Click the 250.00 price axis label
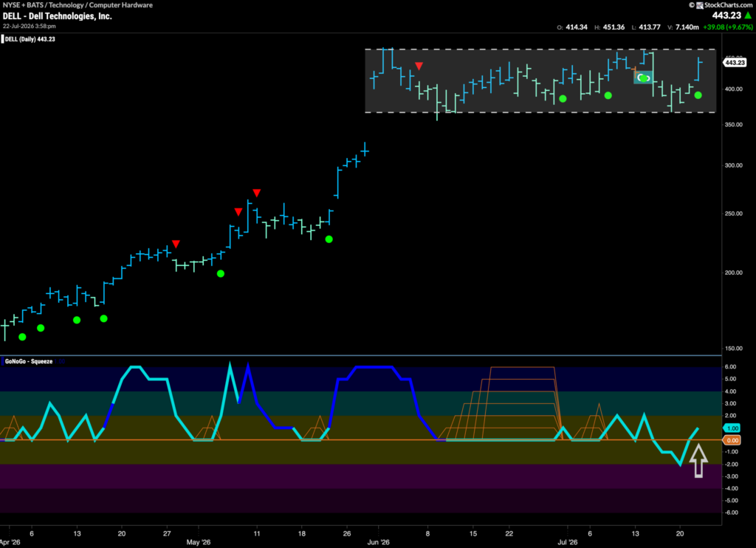 tap(733, 213)
